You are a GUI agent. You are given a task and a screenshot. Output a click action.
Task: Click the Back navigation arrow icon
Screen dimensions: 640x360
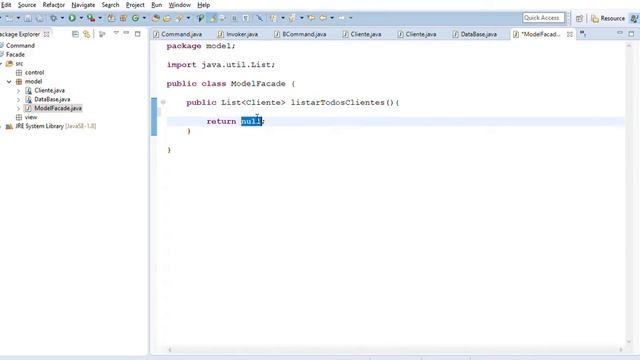(323, 18)
